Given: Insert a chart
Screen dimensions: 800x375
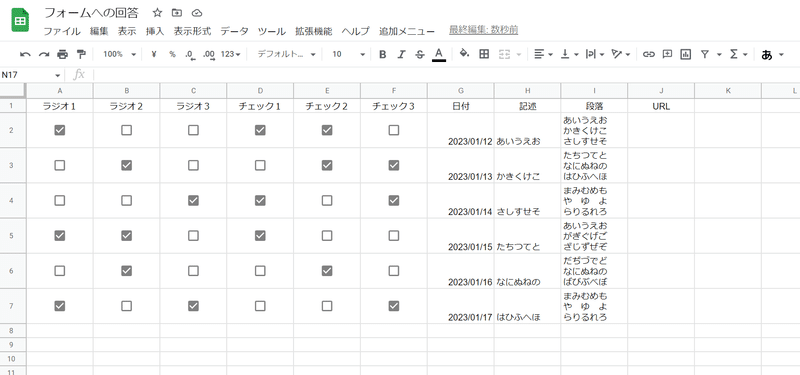Looking at the screenshot, I should (x=685, y=54).
